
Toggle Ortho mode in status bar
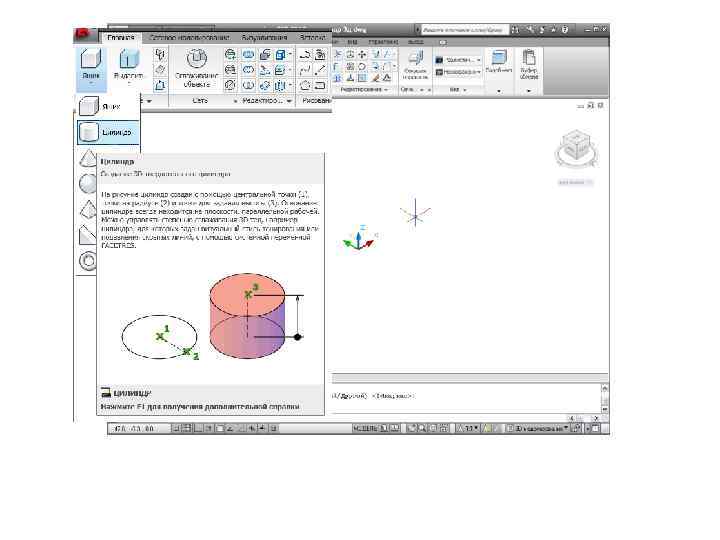tap(198, 428)
